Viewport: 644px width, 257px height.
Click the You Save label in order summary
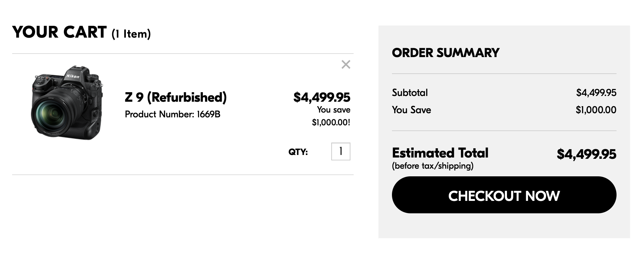411,110
